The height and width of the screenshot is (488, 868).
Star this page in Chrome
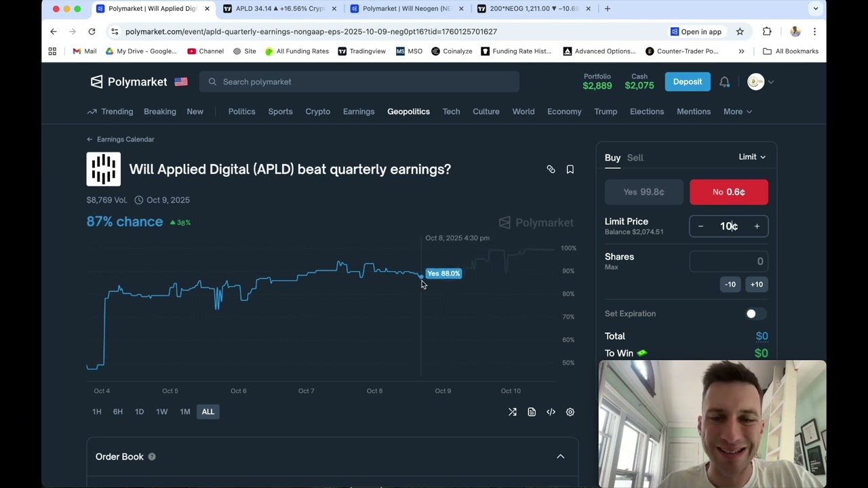coord(740,31)
